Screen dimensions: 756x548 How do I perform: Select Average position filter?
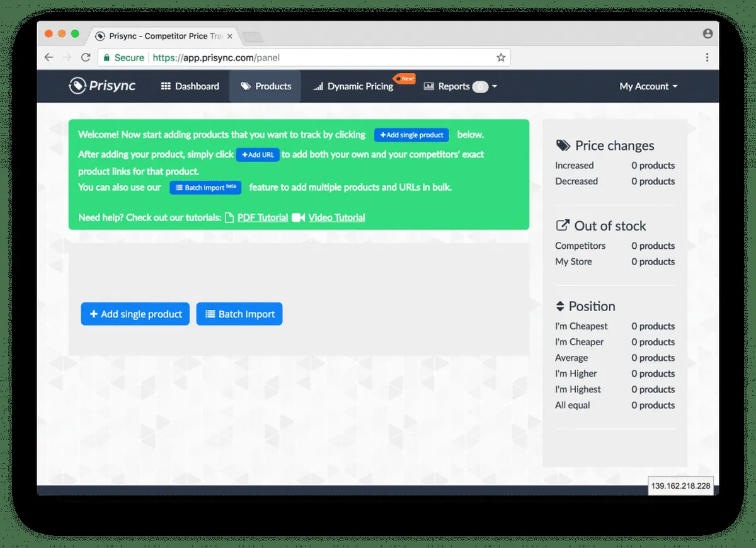click(x=615, y=358)
